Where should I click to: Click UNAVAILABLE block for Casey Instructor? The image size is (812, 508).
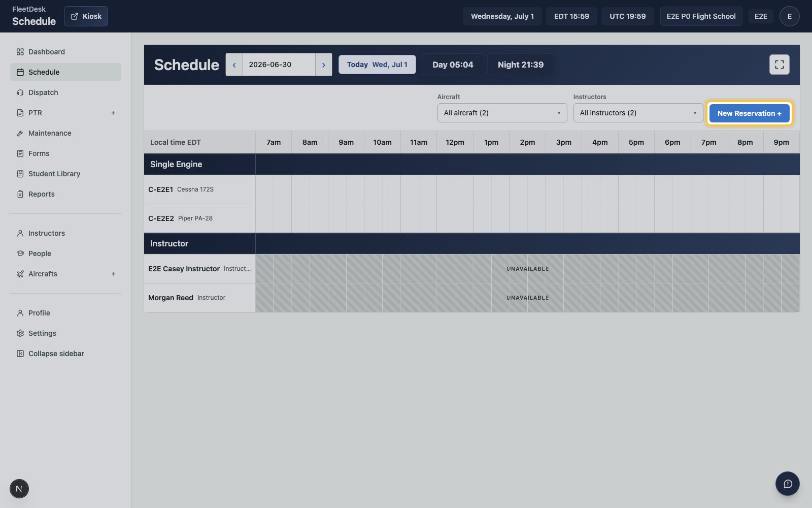point(527,269)
